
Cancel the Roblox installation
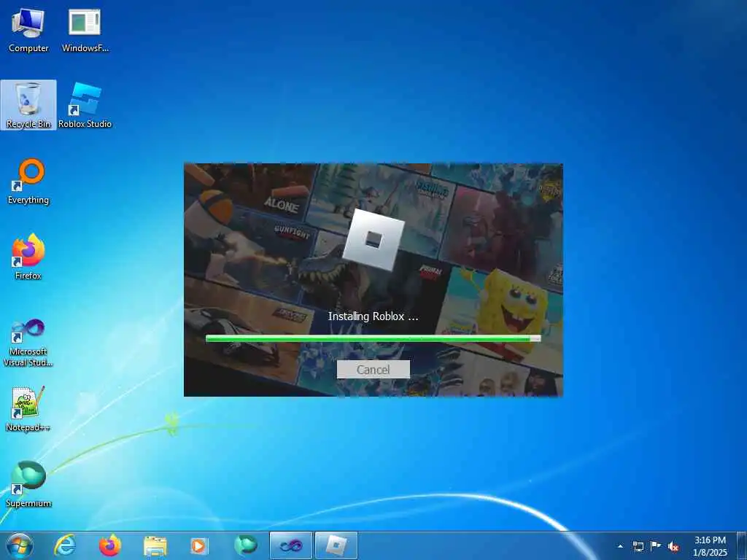(373, 370)
